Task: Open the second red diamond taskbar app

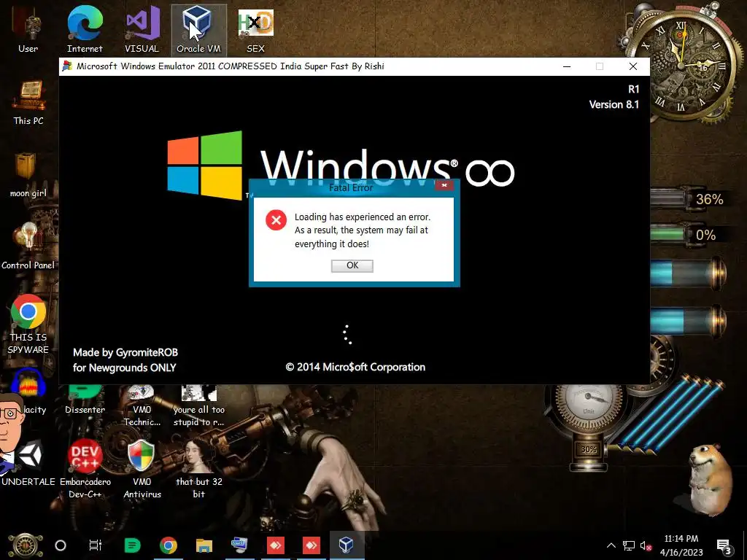Action: point(311,545)
